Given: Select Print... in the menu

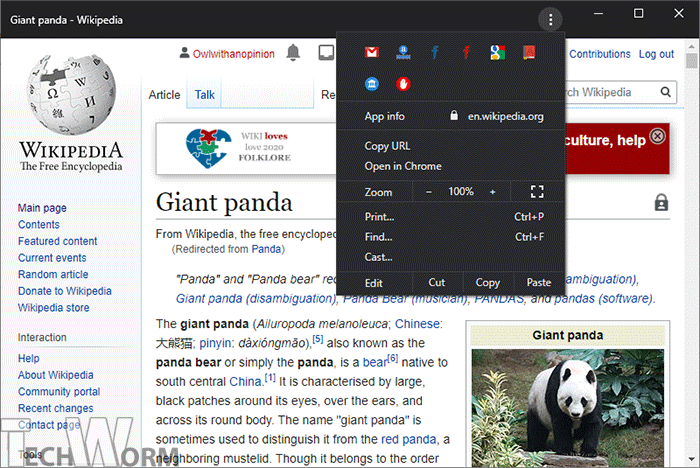Looking at the screenshot, I should [379, 216].
